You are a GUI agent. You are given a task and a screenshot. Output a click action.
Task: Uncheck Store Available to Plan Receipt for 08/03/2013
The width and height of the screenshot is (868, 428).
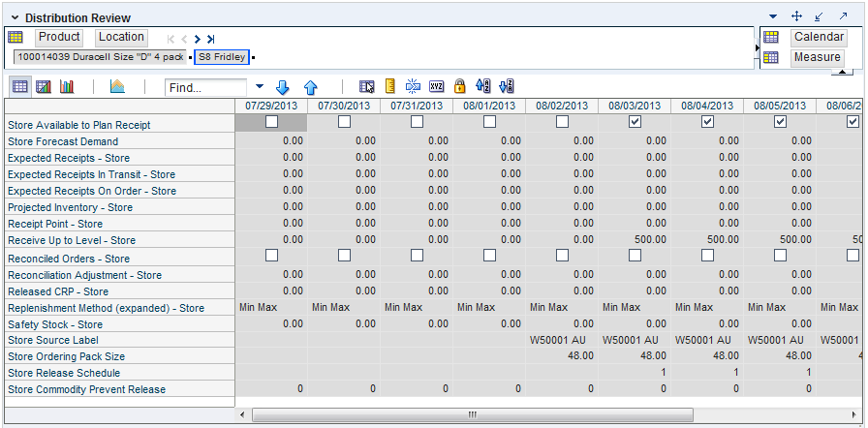pos(635,122)
